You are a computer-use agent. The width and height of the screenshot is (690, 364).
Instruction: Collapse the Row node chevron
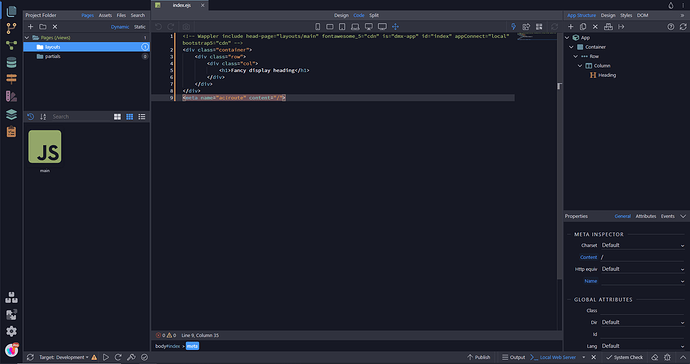click(x=576, y=56)
